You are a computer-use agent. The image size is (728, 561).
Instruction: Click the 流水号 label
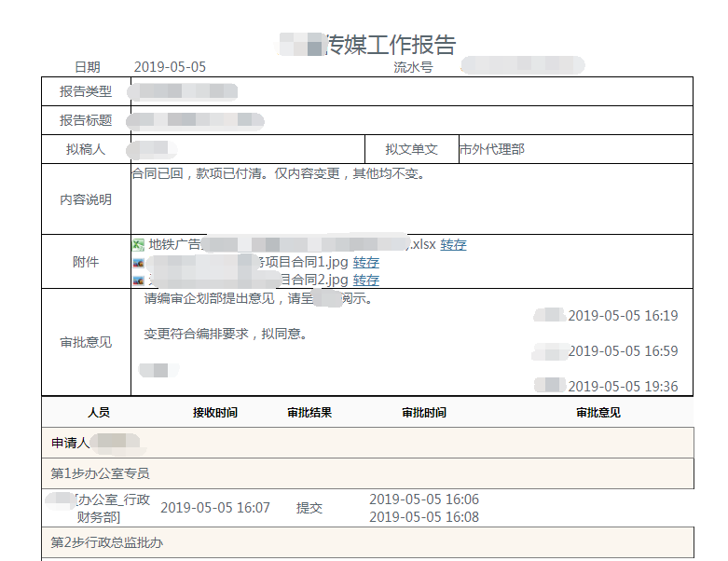click(413, 68)
